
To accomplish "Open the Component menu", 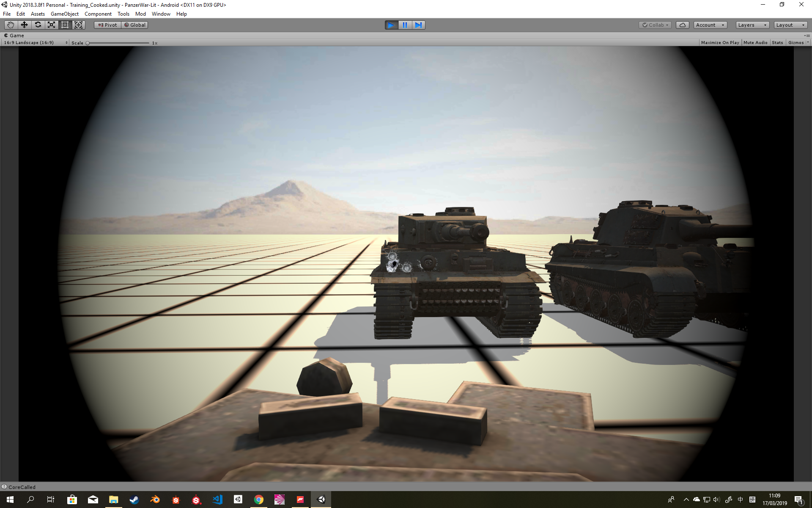I will coord(98,14).
